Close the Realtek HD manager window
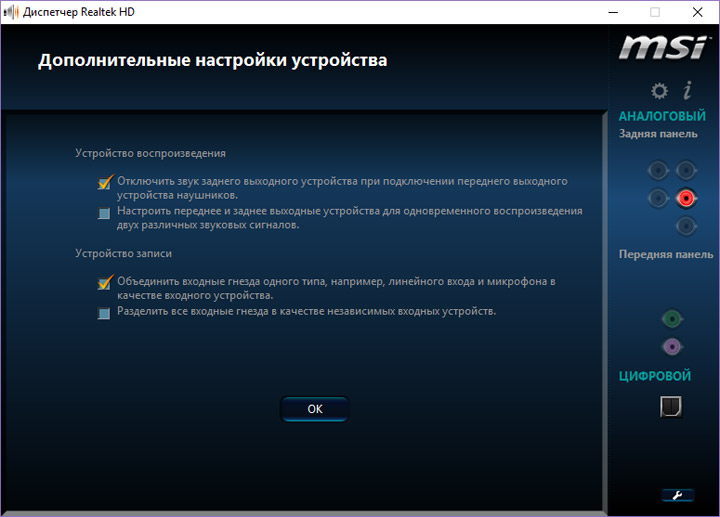This screenshot has width=720, height=517. [x=698, y=12]
